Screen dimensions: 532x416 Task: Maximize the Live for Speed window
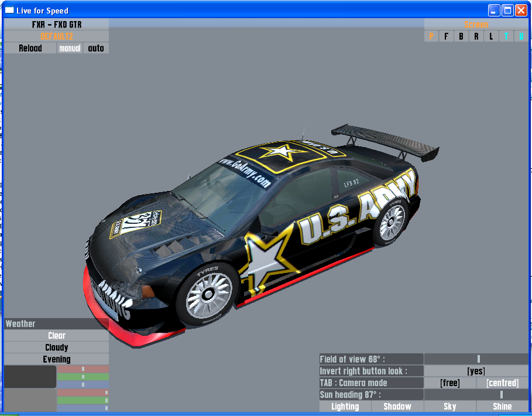click(x=507, y=10)
